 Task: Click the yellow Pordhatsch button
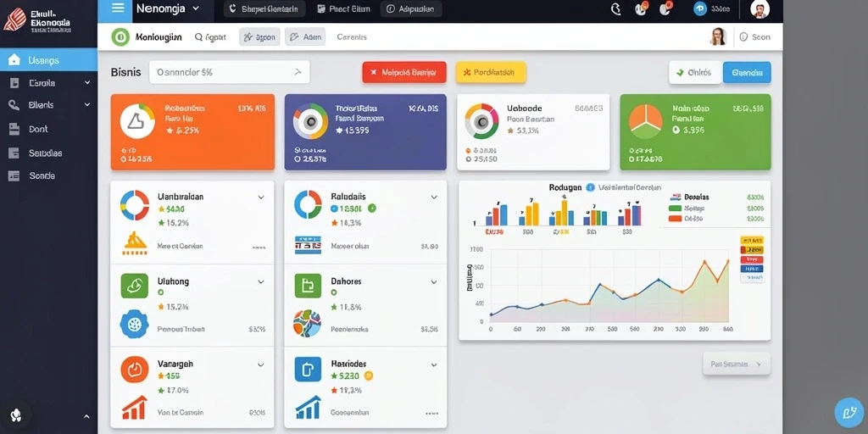(x=491, y=72)
